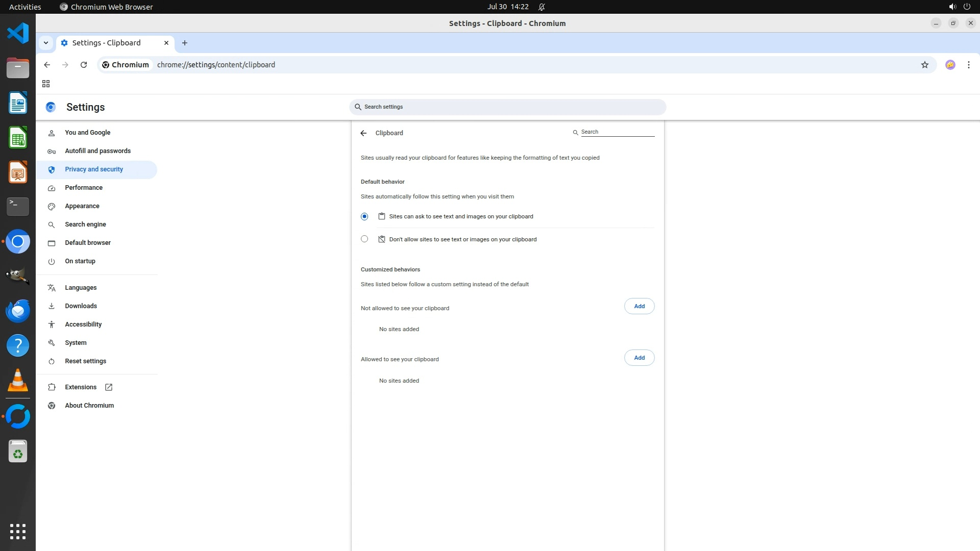Open the Ubuntu Show Applications grid
The image size is (980, 551).
18,531
